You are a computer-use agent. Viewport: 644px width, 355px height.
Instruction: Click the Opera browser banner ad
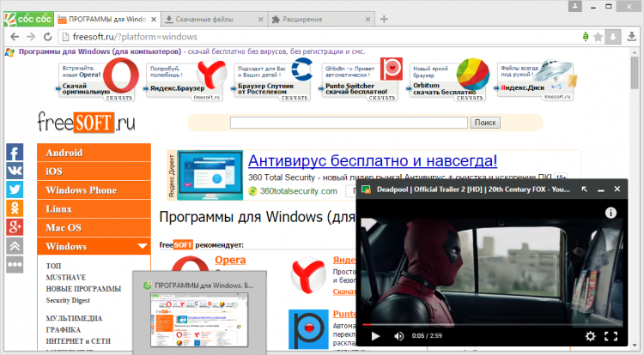tap(97, 80)
